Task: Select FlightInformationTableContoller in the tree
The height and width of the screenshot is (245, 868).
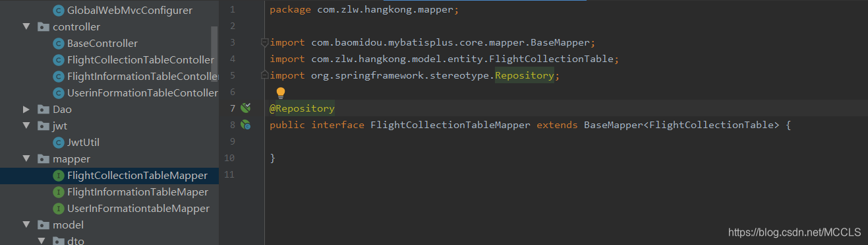Action: (x=142, y=77)
